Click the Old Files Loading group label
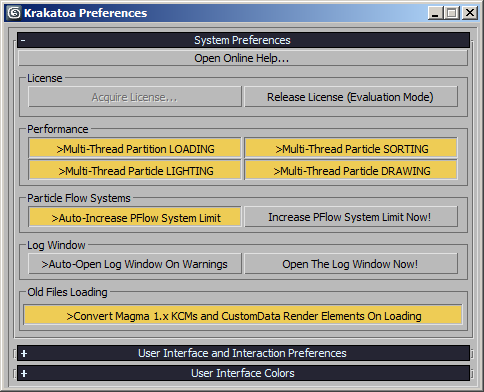 (67, 292)
